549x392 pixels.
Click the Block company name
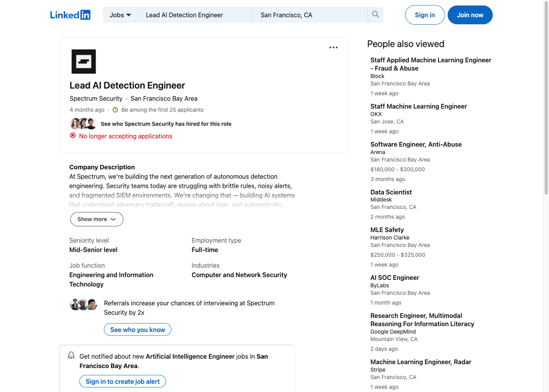click(377, 76)
